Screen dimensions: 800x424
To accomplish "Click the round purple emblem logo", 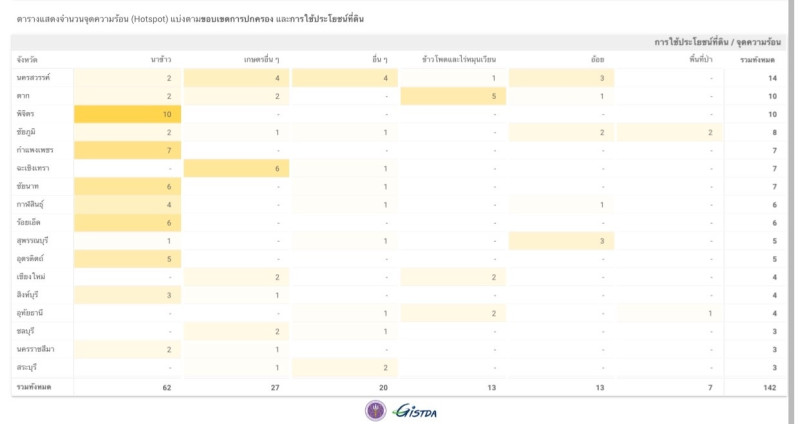I will 375,410.
